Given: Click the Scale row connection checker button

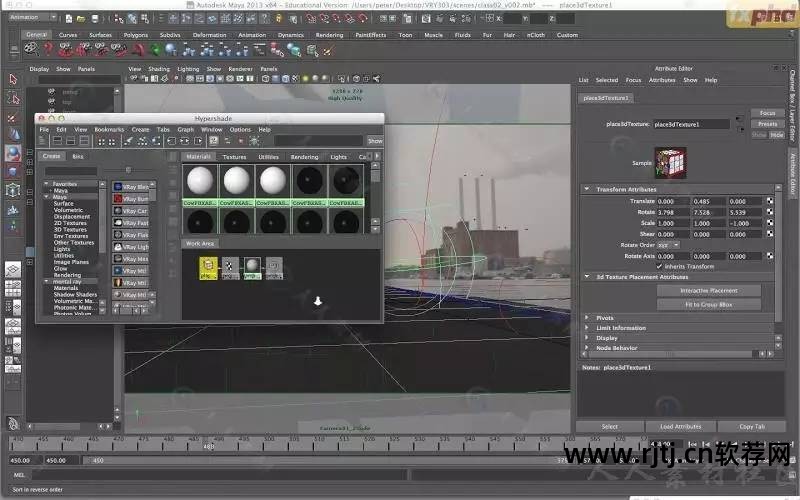Looking at the screenshot, I should click(770, 223).
